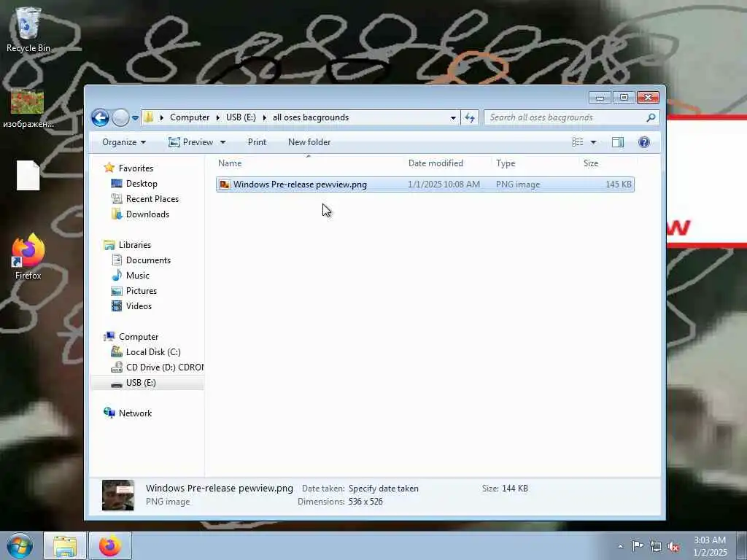Minimize the Explorer window

coord(600,98)
